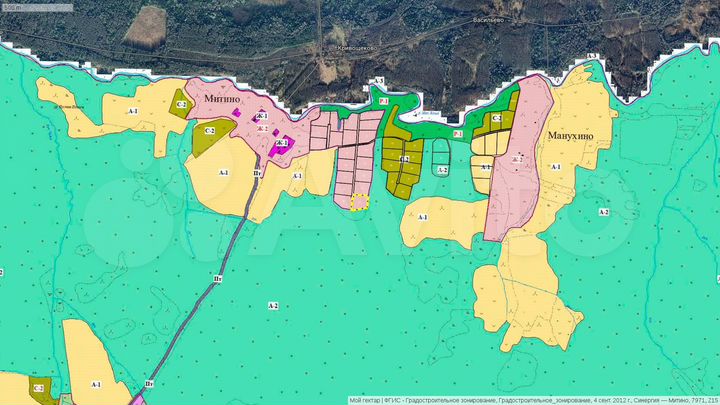
Task: Select the С-2 olive zone in bottom-left corner
Action: point(40,389)
